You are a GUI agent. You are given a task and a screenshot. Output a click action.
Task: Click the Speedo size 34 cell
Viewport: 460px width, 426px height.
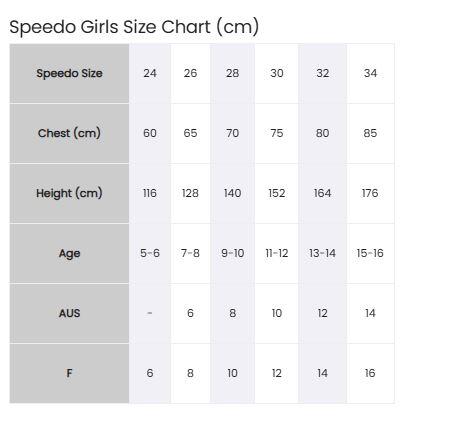pyautogui.click(x=370, y=73)
